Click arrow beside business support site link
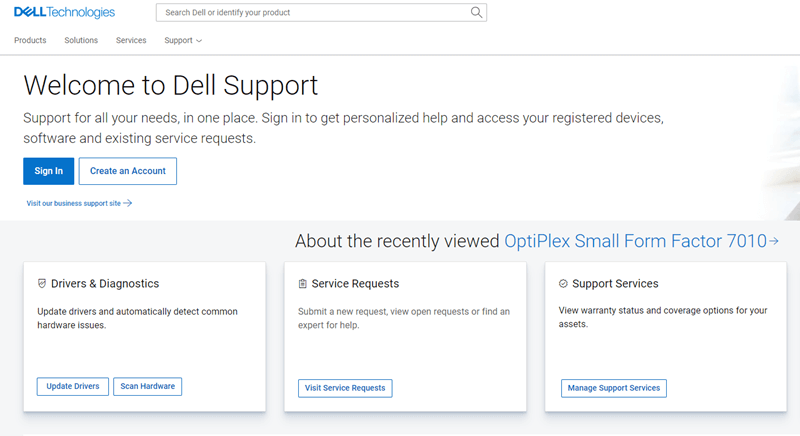Viewport: 800px width, 436px height. tap(128, 203)
